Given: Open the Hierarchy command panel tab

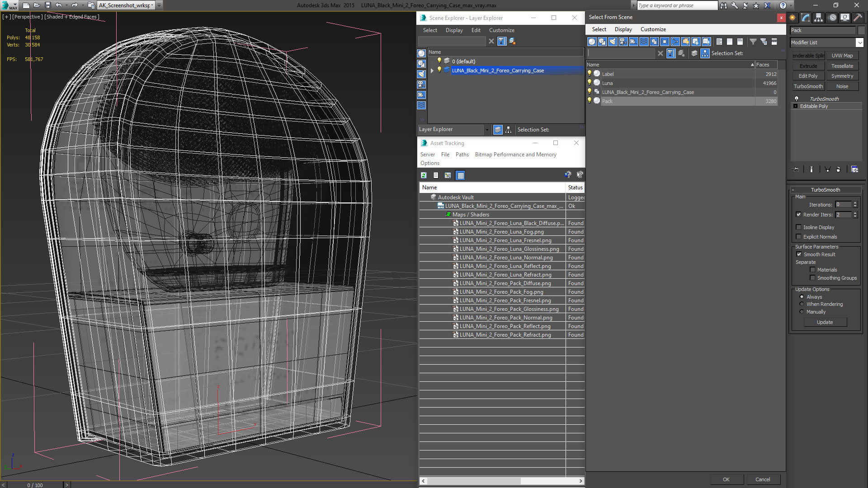Looking at the screenshot, I should (x=818, y=18).
